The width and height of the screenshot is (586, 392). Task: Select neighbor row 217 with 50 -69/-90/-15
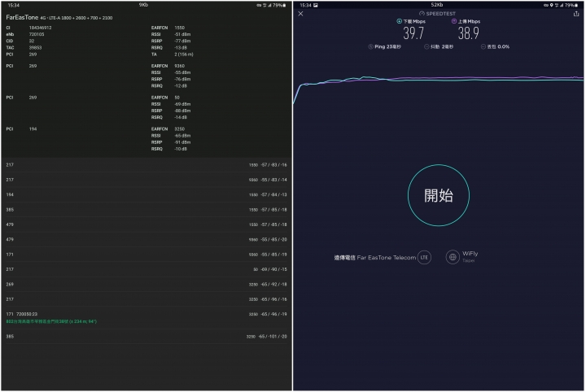[146, 269]
